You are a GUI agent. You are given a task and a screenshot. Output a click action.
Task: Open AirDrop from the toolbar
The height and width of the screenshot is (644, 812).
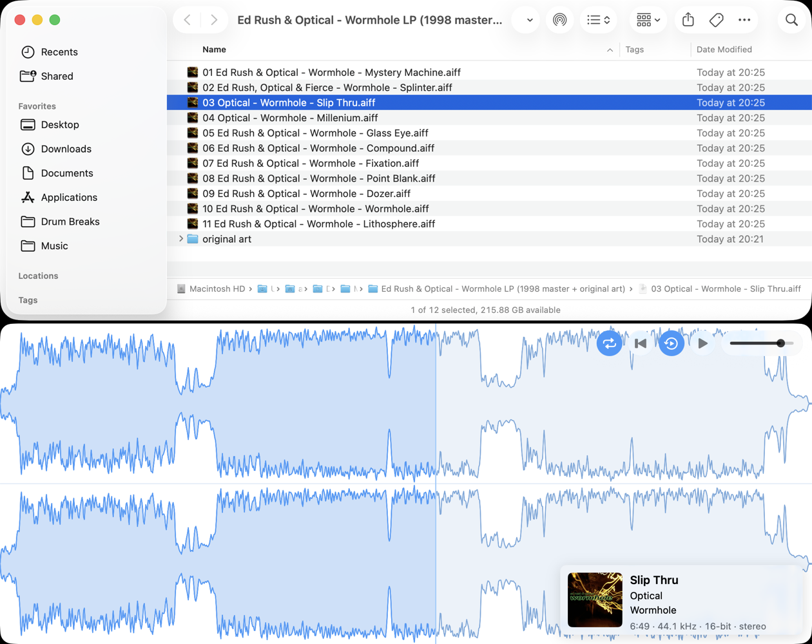pyautogui.click(x=559, y=20)
